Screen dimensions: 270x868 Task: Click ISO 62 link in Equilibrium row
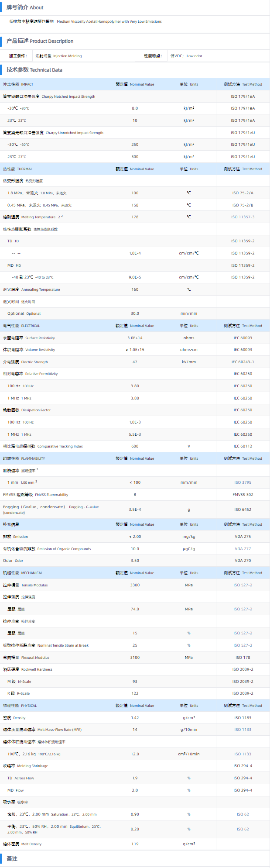(243, 829)
